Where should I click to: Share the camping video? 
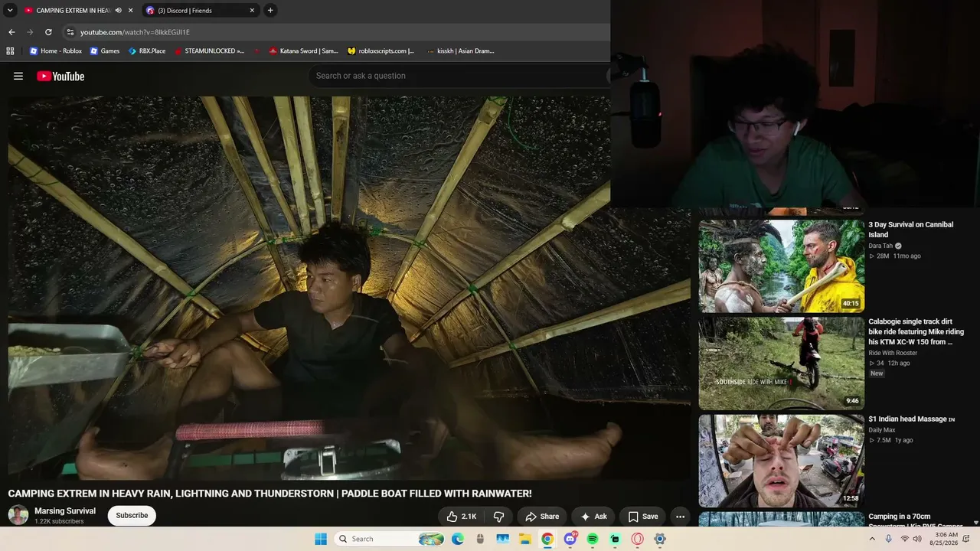point(542,517)
